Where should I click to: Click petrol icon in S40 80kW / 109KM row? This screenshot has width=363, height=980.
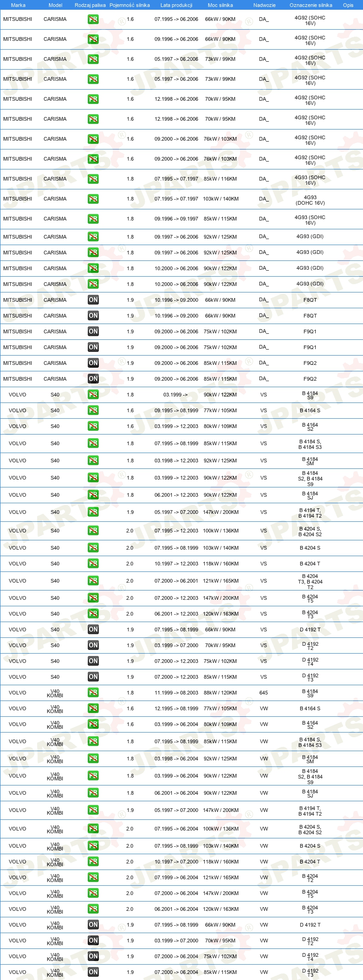93,426
